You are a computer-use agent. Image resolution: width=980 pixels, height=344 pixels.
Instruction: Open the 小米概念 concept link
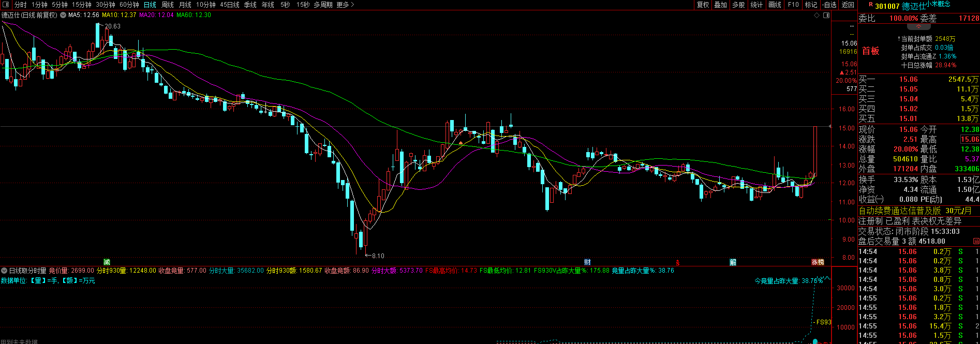938,4
